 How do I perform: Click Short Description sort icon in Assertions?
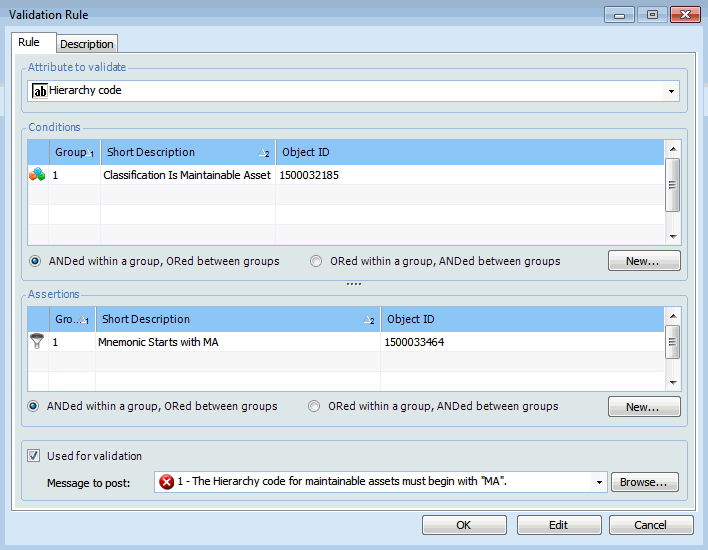click(369, 320)
